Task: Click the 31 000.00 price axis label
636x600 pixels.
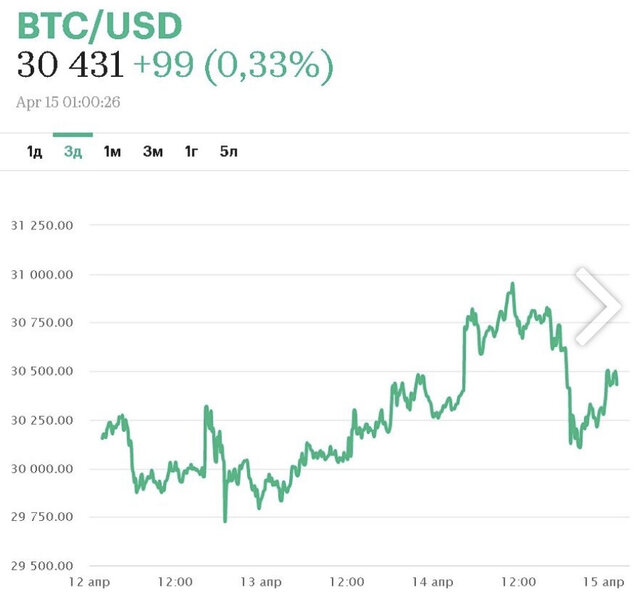Action: [42, 274]
